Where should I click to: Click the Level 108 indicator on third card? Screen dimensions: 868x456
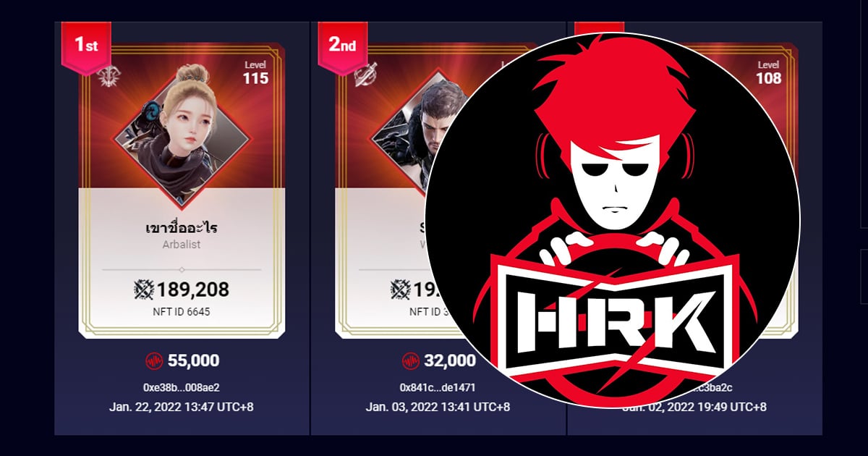(768, 74)
